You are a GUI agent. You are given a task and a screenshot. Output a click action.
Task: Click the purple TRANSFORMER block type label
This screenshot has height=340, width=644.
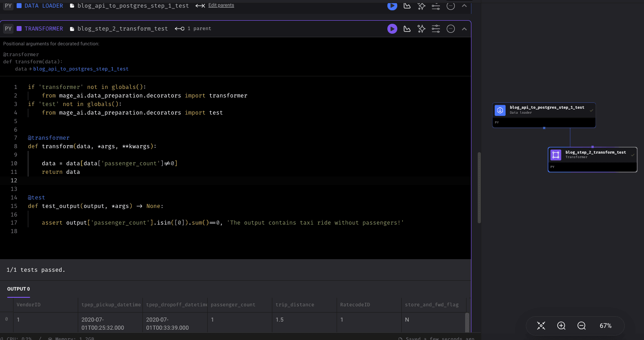44,28
